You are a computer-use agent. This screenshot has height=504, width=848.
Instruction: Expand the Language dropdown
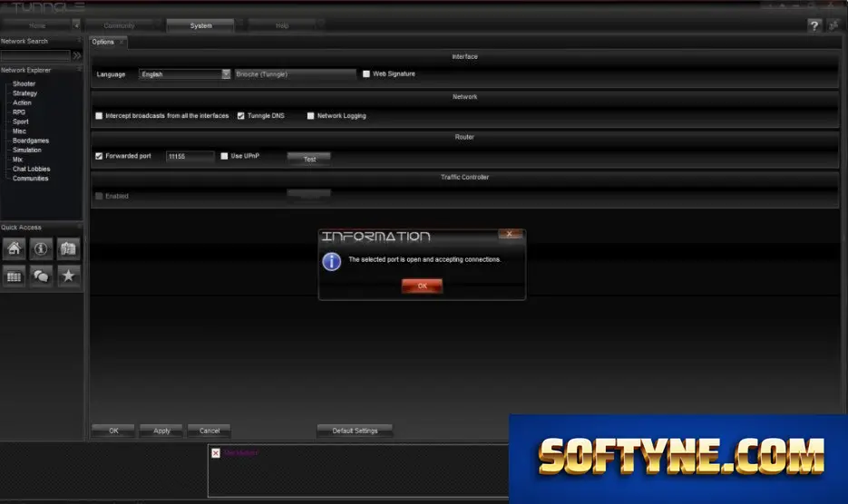pos(226,74)
